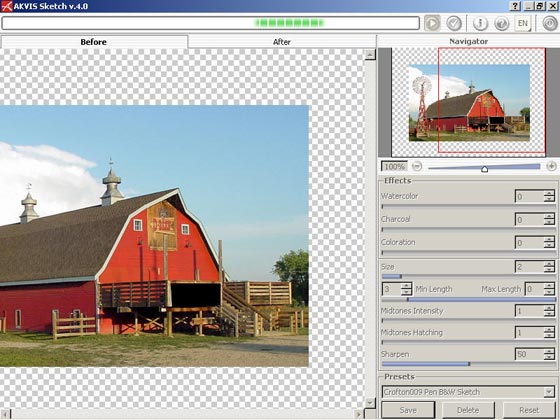560x420 pixels.
Task: Zoom out using the minus icon
Action: (x=417, y=166)
